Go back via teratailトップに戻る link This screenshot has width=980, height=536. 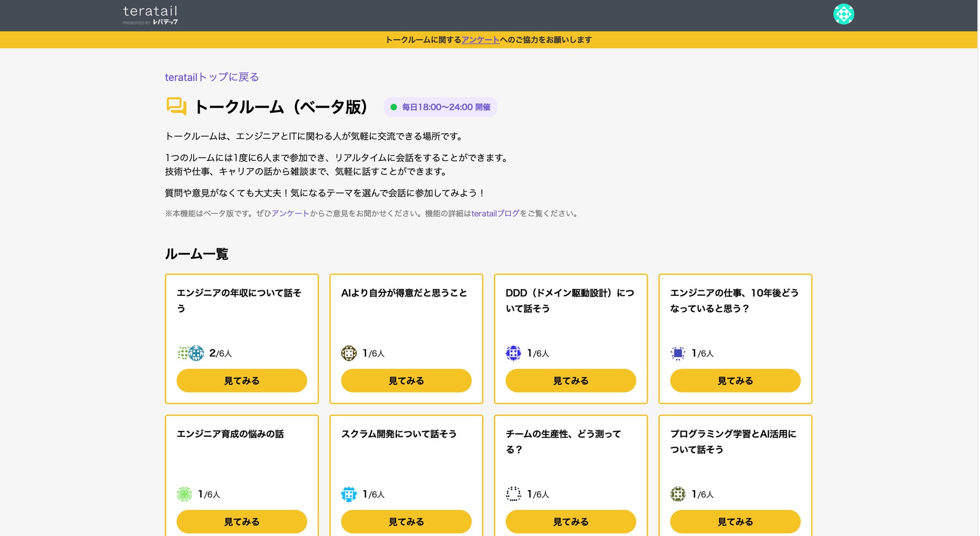(212, 77)
